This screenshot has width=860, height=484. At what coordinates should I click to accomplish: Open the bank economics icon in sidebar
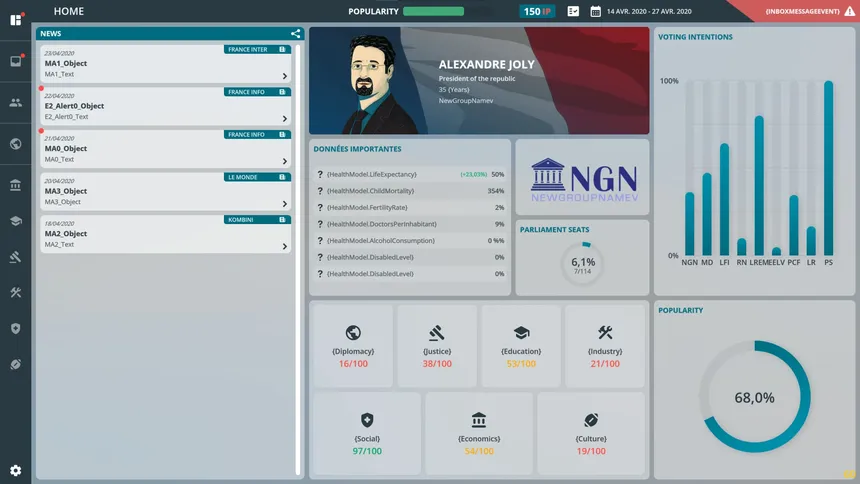click(x=16, y=185)
